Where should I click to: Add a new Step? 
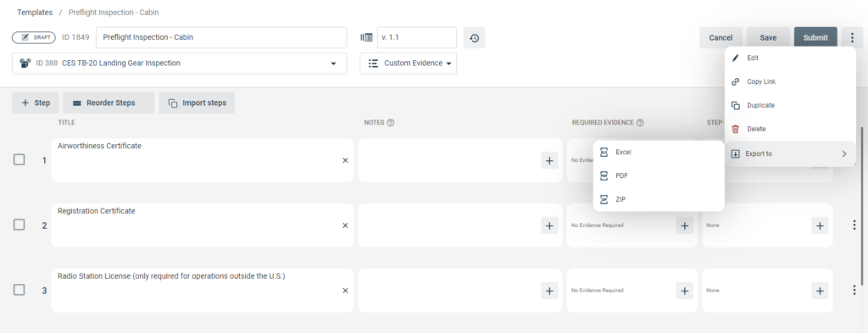(36, 103)
